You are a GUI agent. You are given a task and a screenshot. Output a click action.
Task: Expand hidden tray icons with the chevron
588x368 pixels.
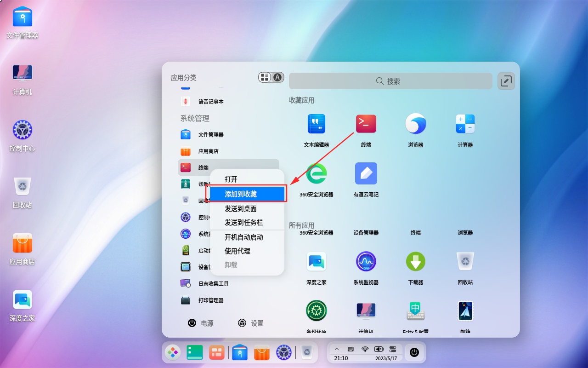tap(337, 348)
